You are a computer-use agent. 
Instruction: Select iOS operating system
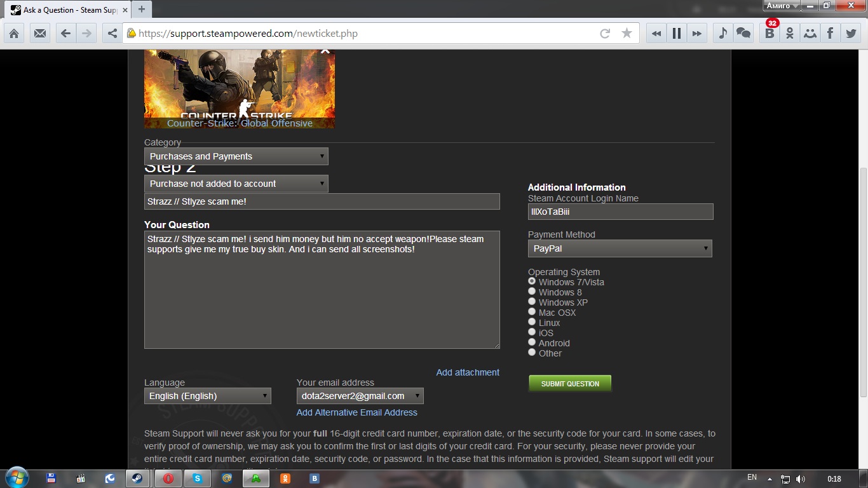[532, 332]
